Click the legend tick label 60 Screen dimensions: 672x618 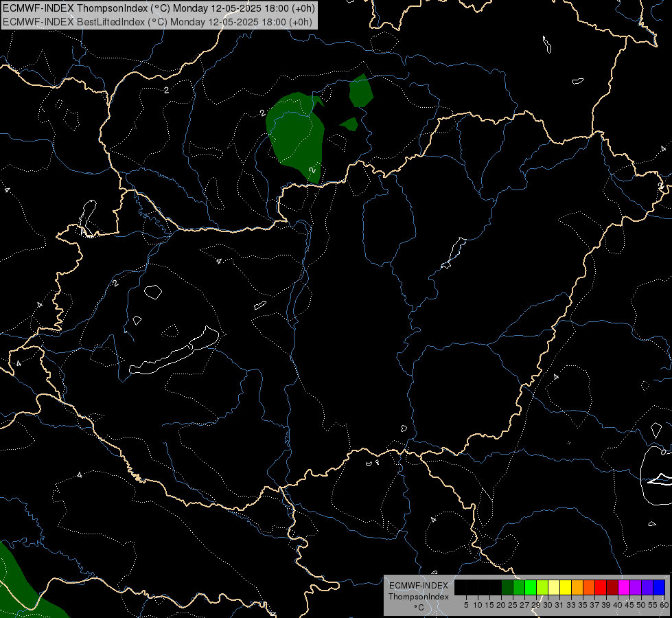point(664,605)
